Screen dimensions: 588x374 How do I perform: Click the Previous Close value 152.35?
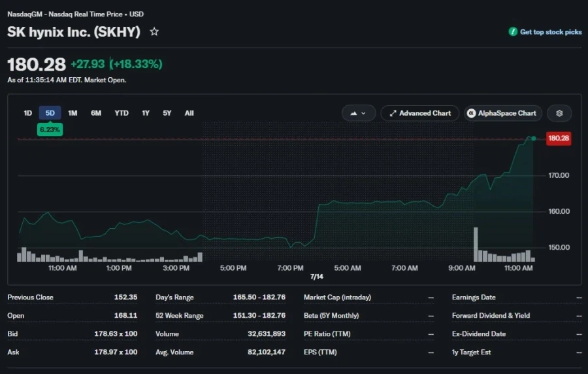coord(125,297)
